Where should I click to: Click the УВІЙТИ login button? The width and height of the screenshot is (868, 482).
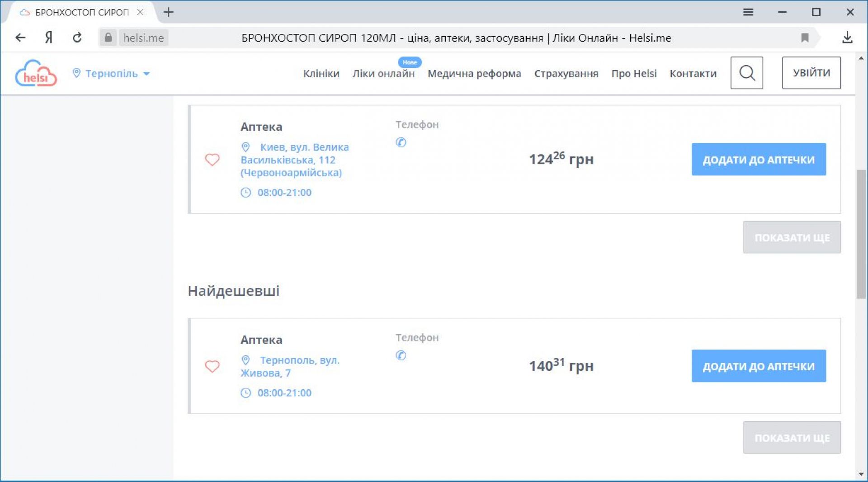(811, 73)
